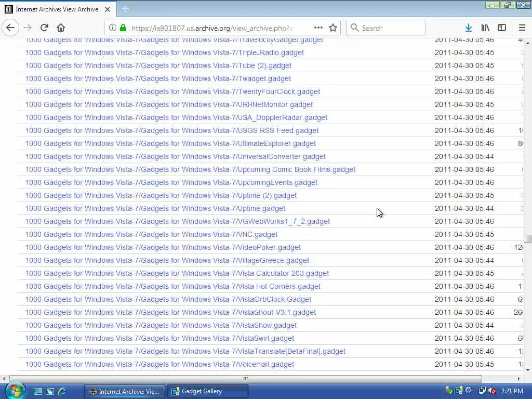The width and height of the screenshot is (532, 399).
Task: Open VistaTranslate[BetaFinal].gadget link
Action: [x=185, y=351]
